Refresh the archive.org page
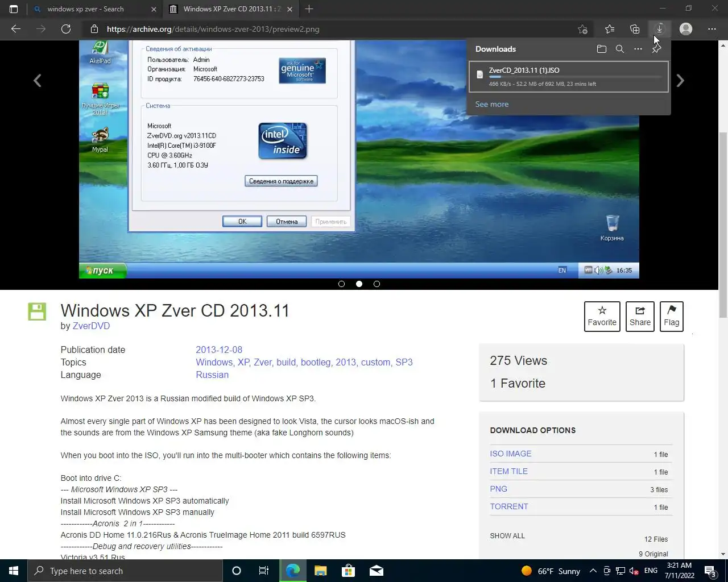Image resolution: width=728 pixels, height=582 pixels. pyautogui.click(x=66, y=29)
